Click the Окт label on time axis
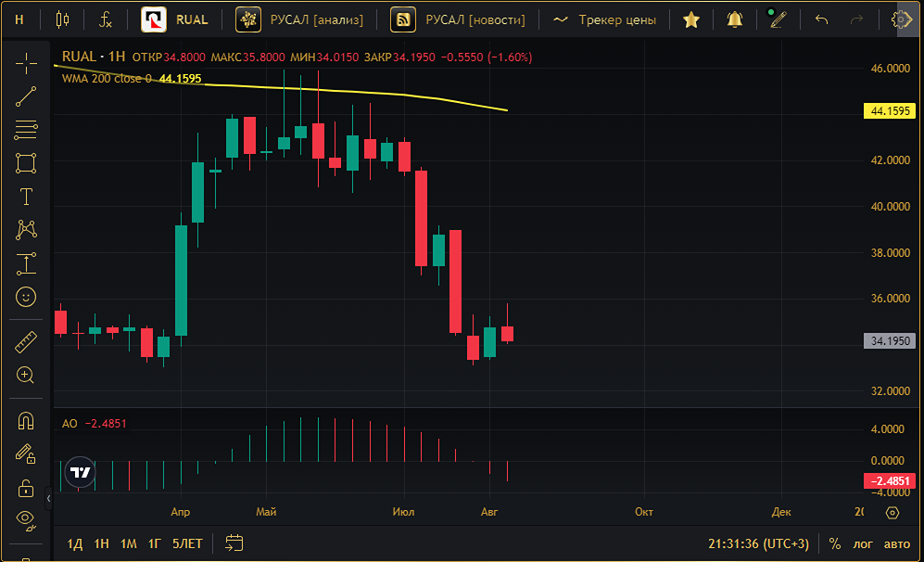 (x=643, y=512)
